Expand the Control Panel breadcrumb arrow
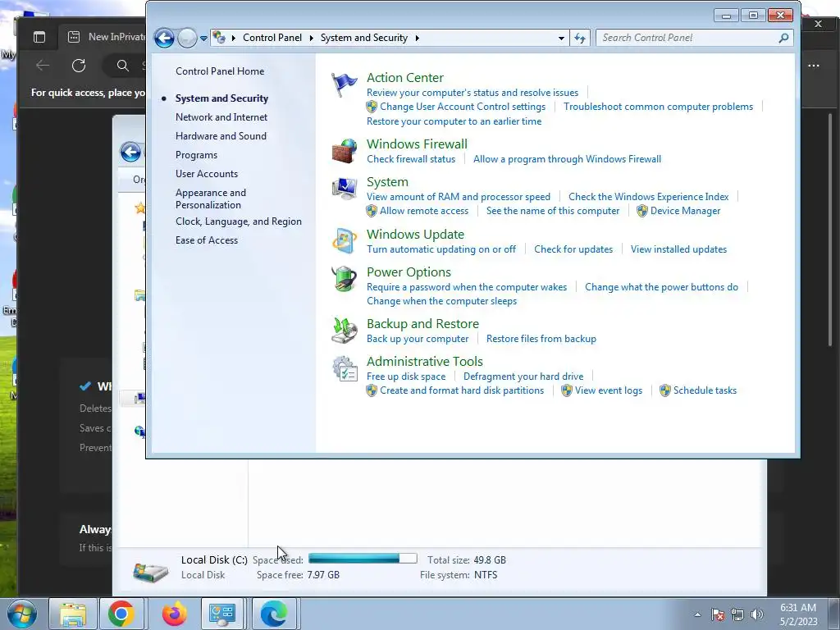 [311, 38]
